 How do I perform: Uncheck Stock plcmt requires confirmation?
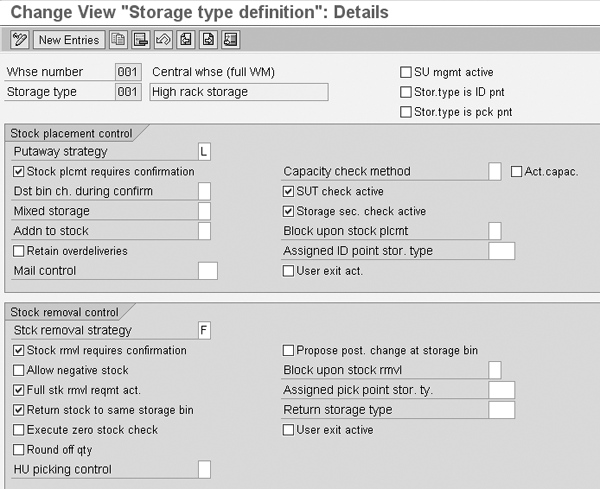coord(19,171)
